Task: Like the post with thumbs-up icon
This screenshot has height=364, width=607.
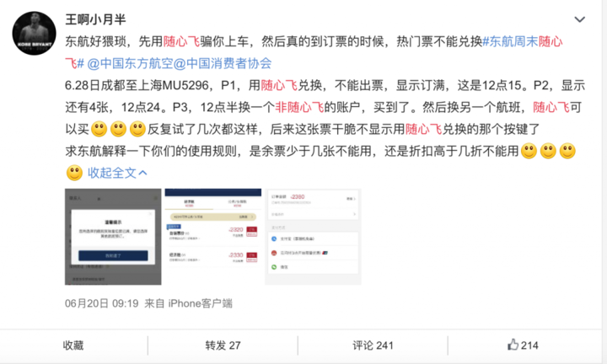Action: (x=523, y=345)
